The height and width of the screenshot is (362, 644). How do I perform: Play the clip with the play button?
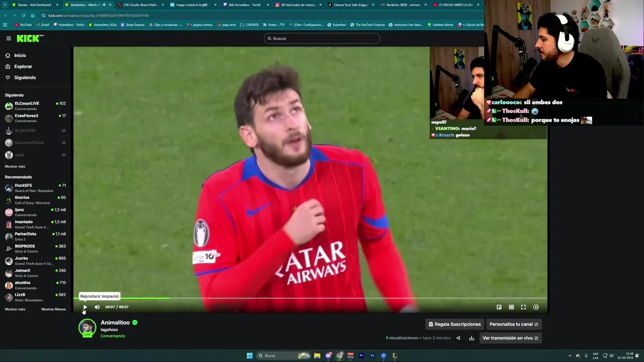pyautogui.click(x=85, y=307)
